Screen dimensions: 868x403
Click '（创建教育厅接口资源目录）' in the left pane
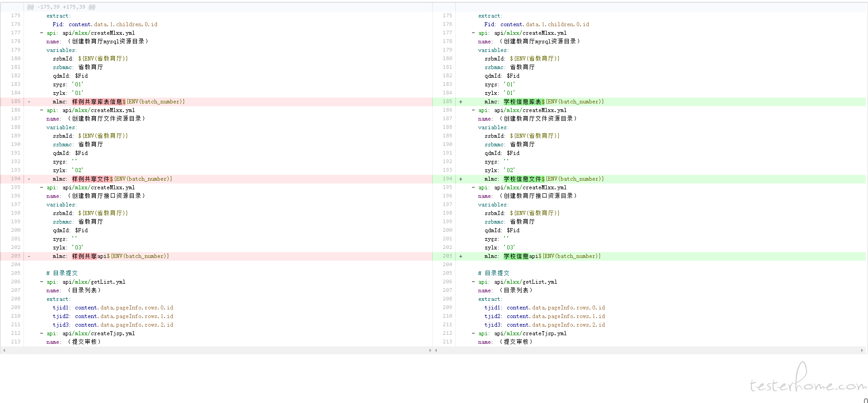[107, 196]
